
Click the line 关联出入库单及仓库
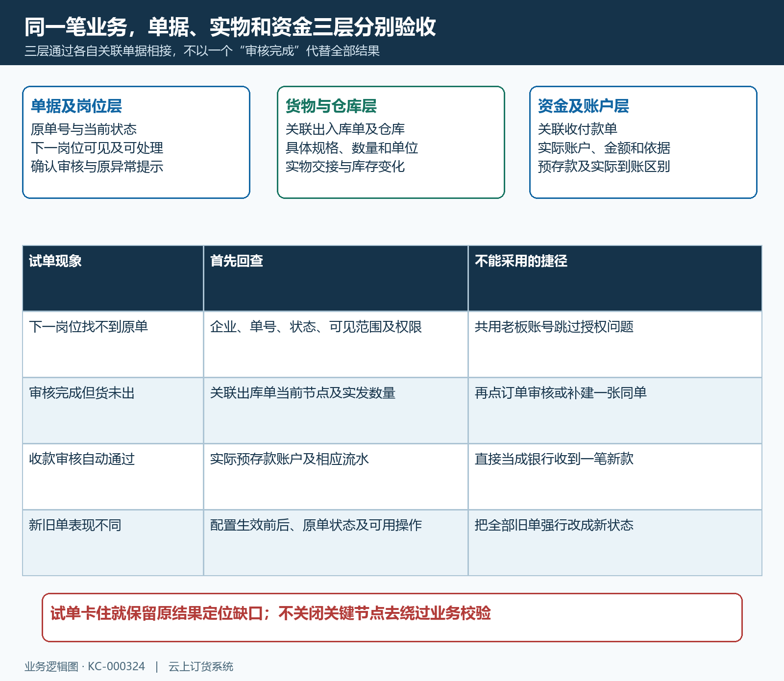345,129
